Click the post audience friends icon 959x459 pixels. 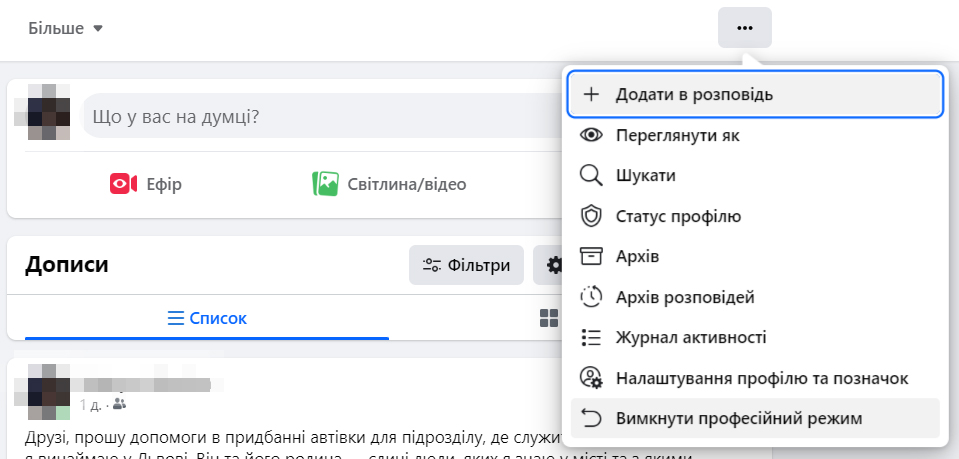pyautogui.click(x=120, y=405)
